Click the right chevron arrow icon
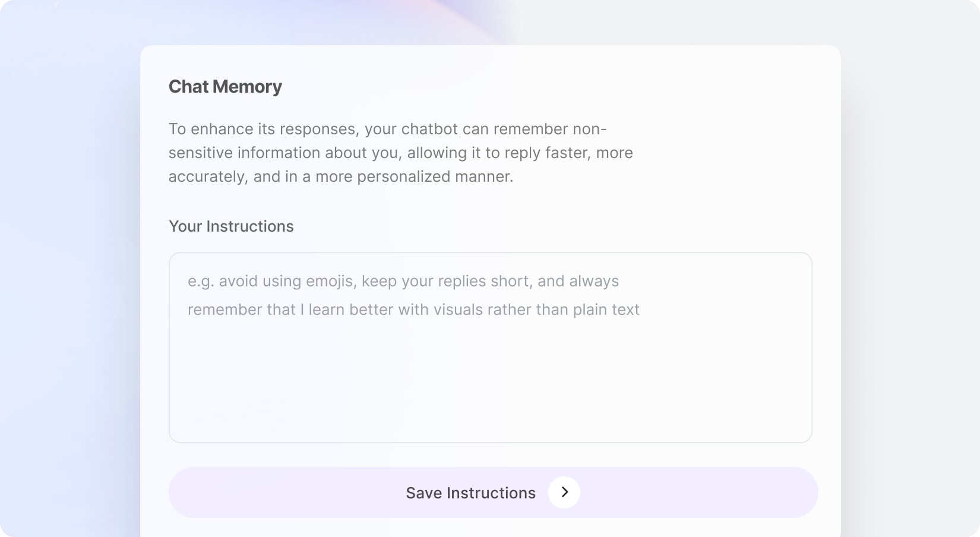Screen dimensions: 980x537 (564, 492)
